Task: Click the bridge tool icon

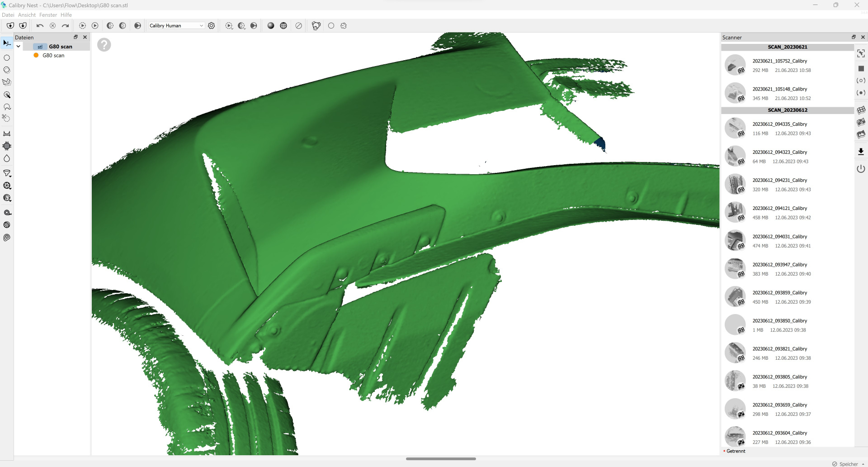Action: [x=7, y=133]
